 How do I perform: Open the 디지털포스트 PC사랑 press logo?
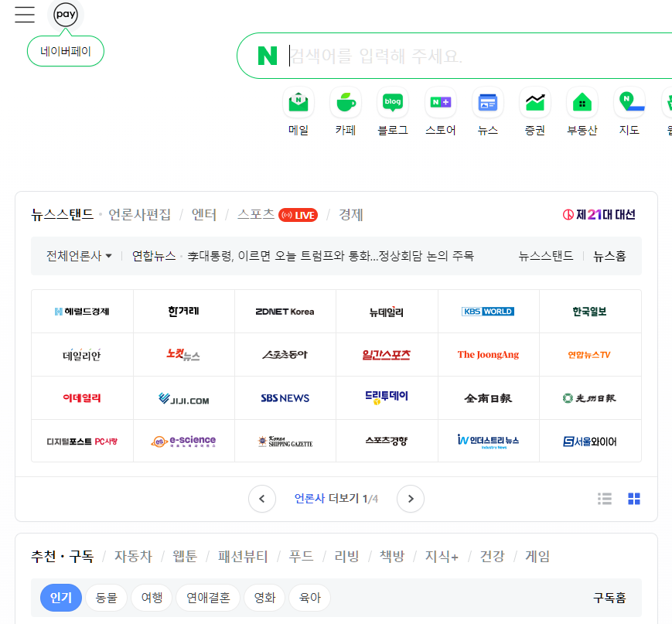pyautogui.click(x=82, y=441)
